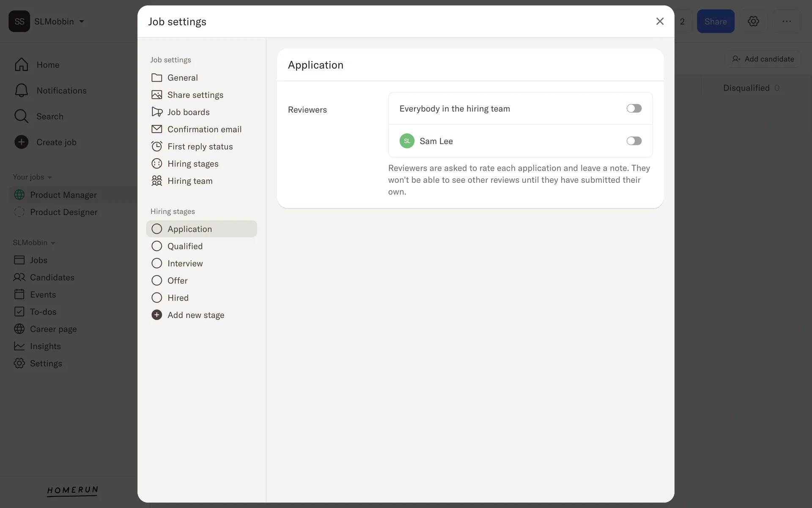
Task: Open the Offer stage settings
Action: pyautogui.click(x=177, y=281)
